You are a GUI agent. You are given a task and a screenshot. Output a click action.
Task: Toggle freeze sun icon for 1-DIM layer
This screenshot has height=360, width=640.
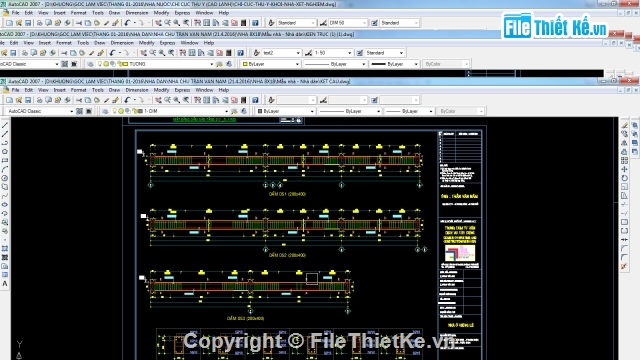coord(120,111)
